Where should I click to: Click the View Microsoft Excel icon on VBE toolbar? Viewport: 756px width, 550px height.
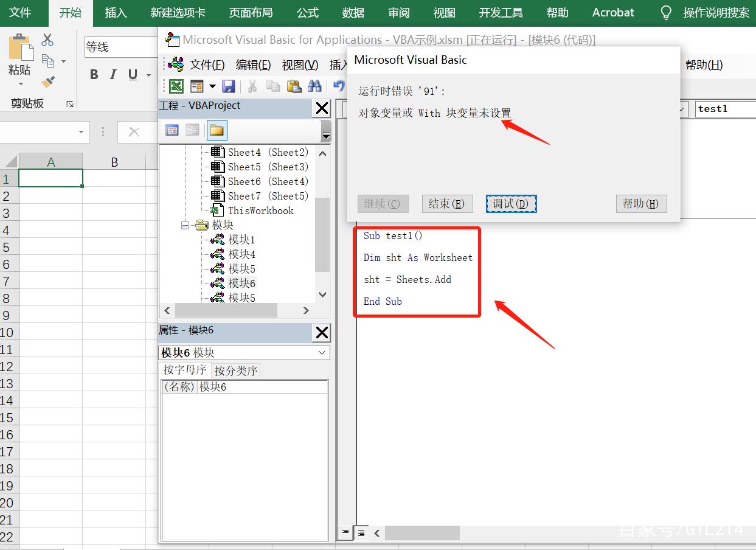coord(176,86)
